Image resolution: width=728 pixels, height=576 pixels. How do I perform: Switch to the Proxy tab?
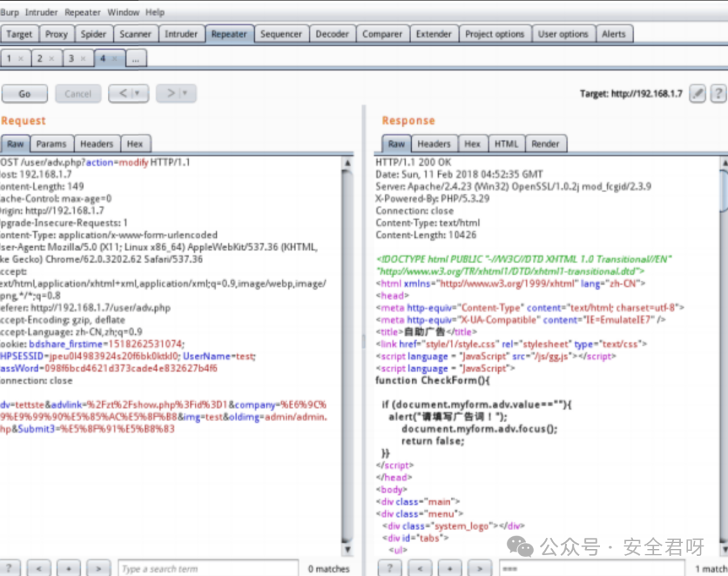57,34
